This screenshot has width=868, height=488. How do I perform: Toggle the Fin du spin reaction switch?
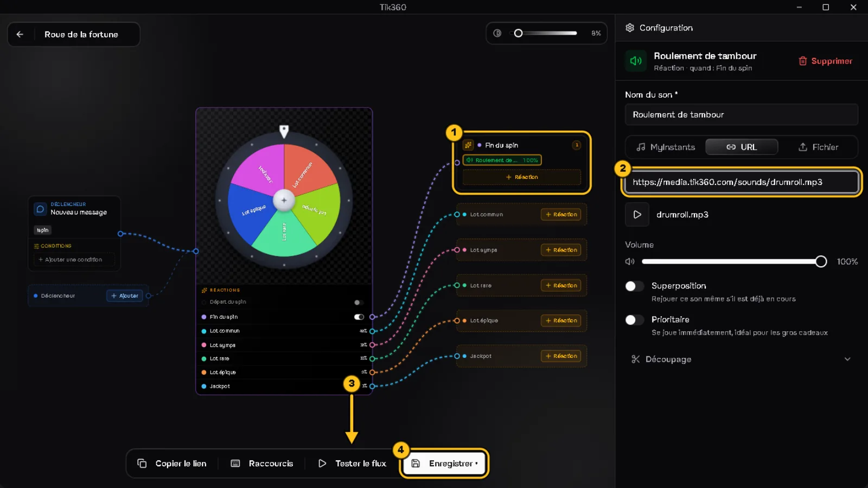pyautogui.click(x=359, y=317)
